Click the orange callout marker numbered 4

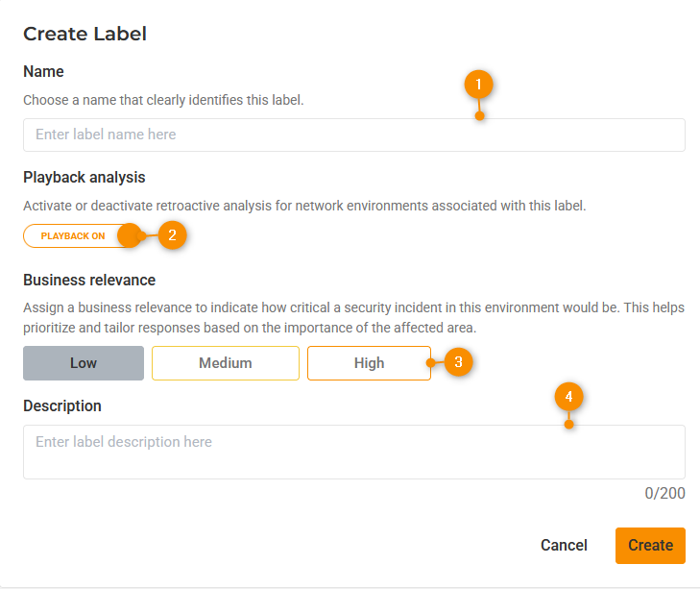568,395
